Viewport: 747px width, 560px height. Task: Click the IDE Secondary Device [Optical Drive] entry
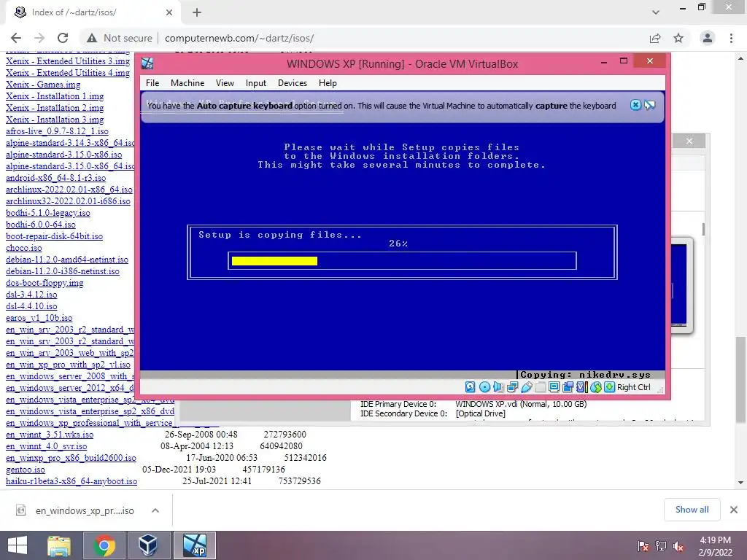pyautogui.click(x=433, y=413)
